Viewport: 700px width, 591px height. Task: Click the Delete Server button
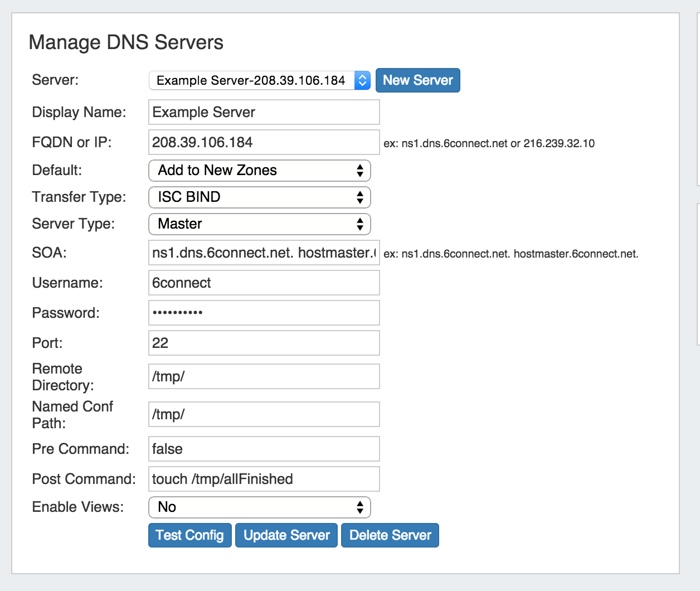tap(390, 535)
